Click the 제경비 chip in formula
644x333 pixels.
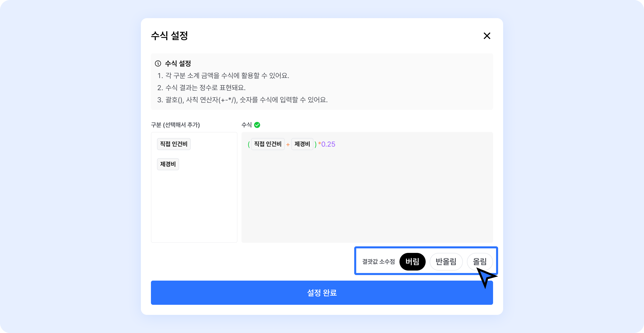point(302,144)
